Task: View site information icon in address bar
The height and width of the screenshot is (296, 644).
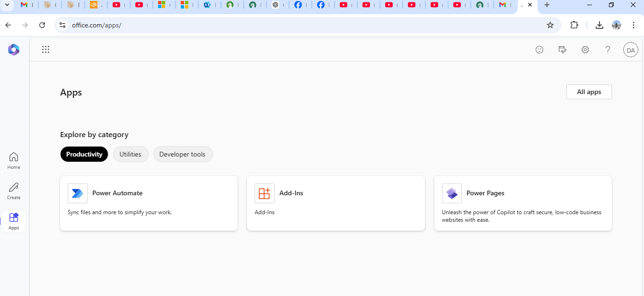Action: pos(62,25)
